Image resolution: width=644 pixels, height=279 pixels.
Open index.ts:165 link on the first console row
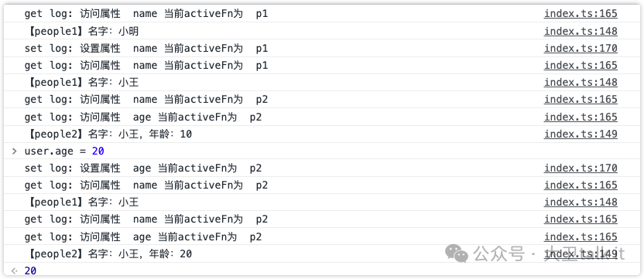581,14
